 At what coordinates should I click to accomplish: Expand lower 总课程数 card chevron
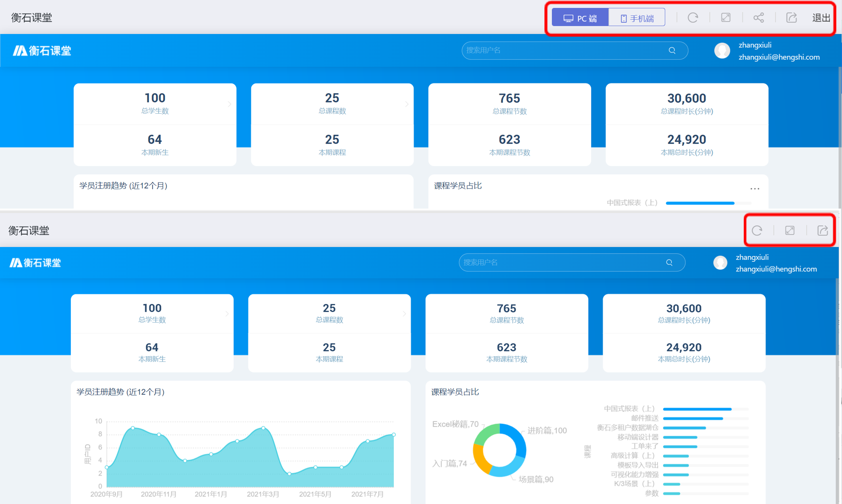pyautogui.click(x=405, y=314)
